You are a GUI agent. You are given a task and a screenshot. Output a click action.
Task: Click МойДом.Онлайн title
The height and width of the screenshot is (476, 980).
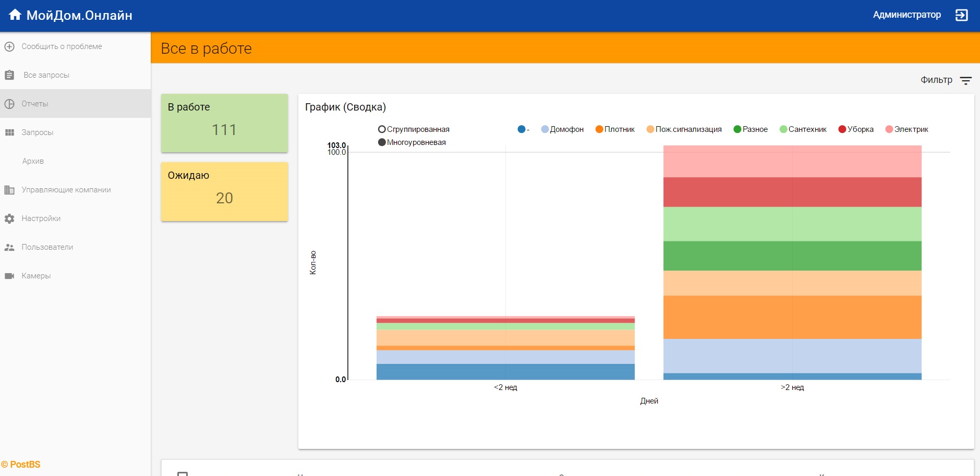[79, 15]
